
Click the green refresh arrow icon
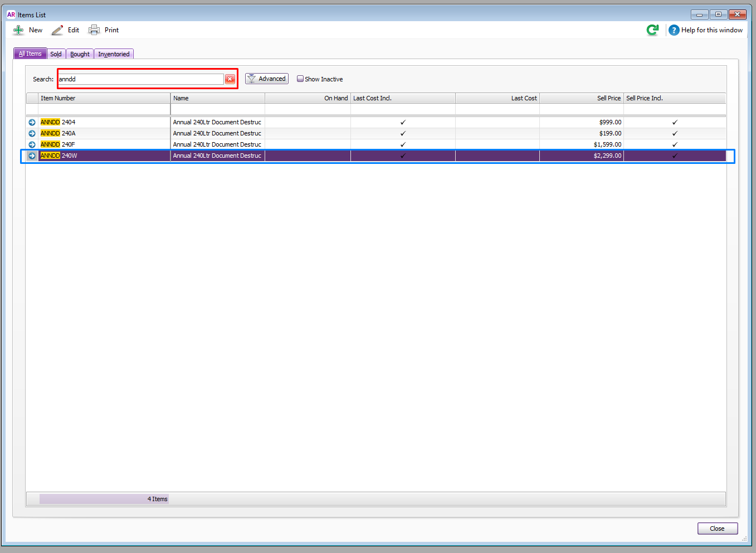pyautogui.click(x=652, y=30)
